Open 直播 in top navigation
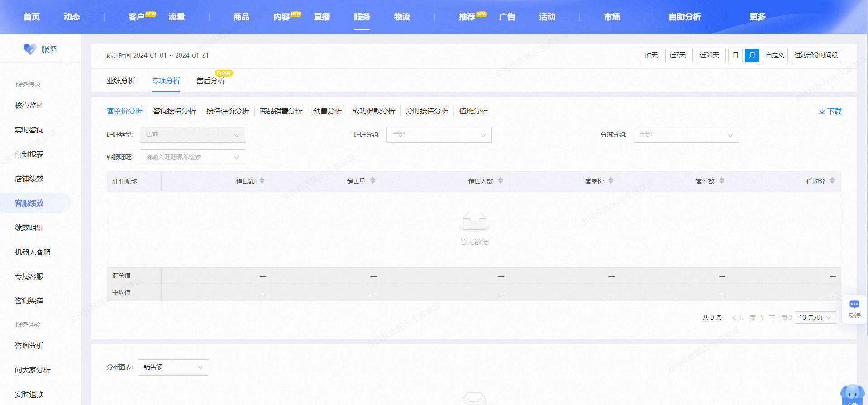The height and width of the screenshot is (405, 868). coord(322,17)
